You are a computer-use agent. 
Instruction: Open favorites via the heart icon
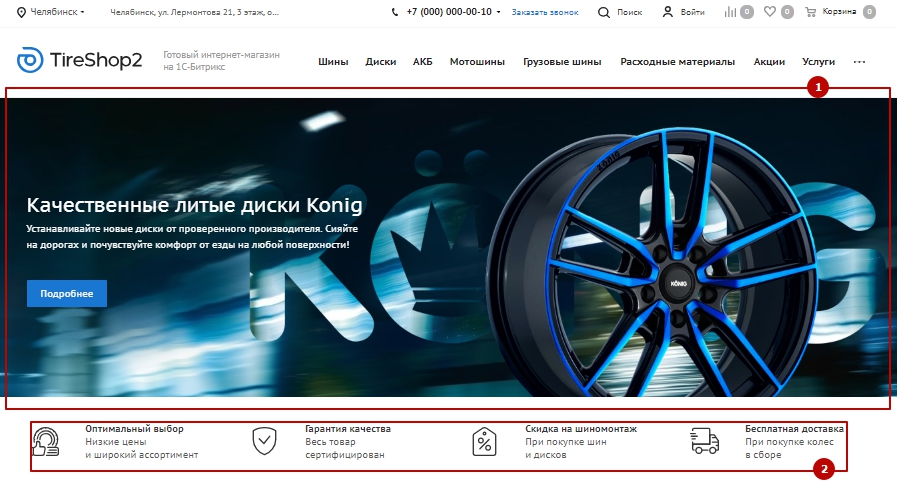pyautogui.click(x=770, y=11)
